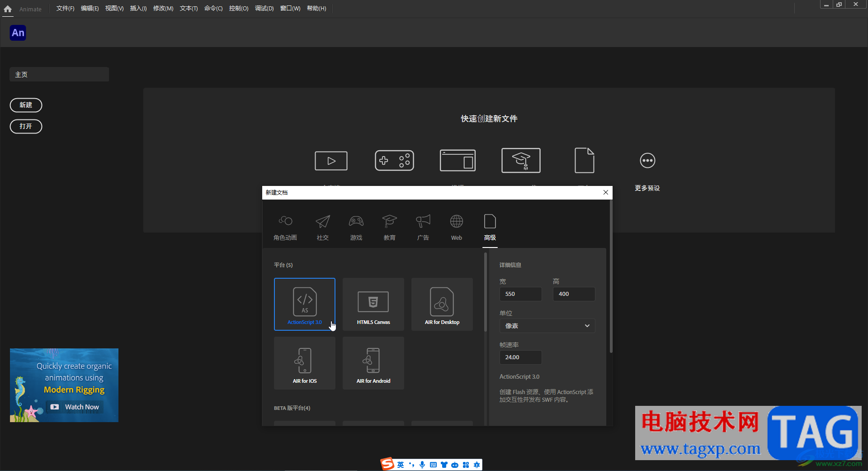Open the 文件(F) menu
This screenshot has height=471, width=868.
coord(65,9)
